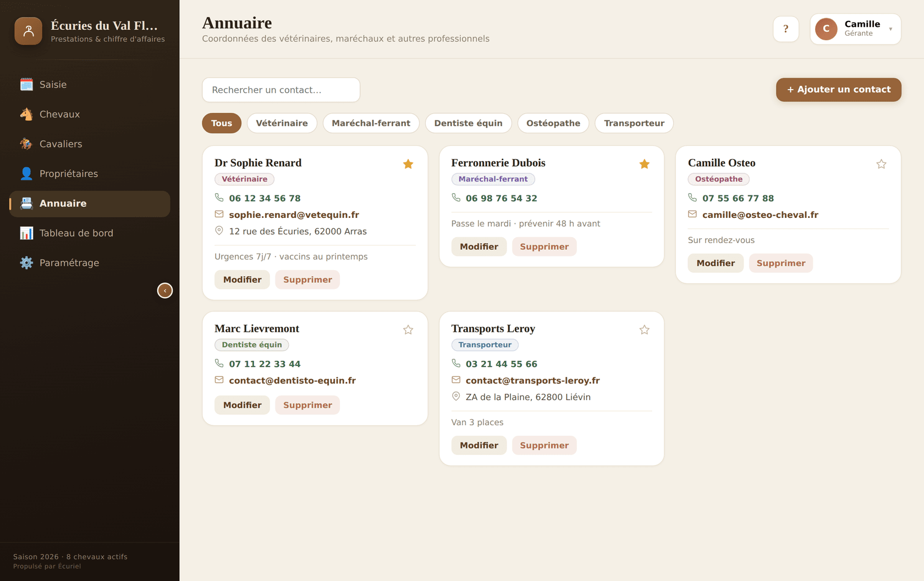Expand the Camille Gérante user menu
Viewport: 924px width, 581px height.
(855, 29)
